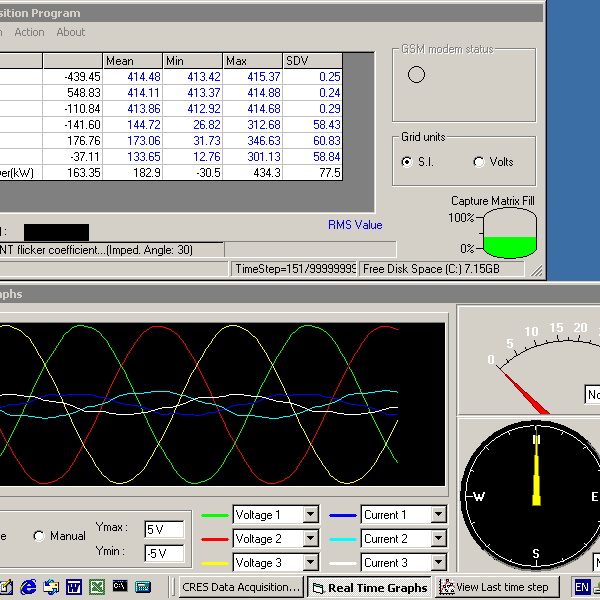Open Internet Explorer from quick launch

(x=29, y=587)
